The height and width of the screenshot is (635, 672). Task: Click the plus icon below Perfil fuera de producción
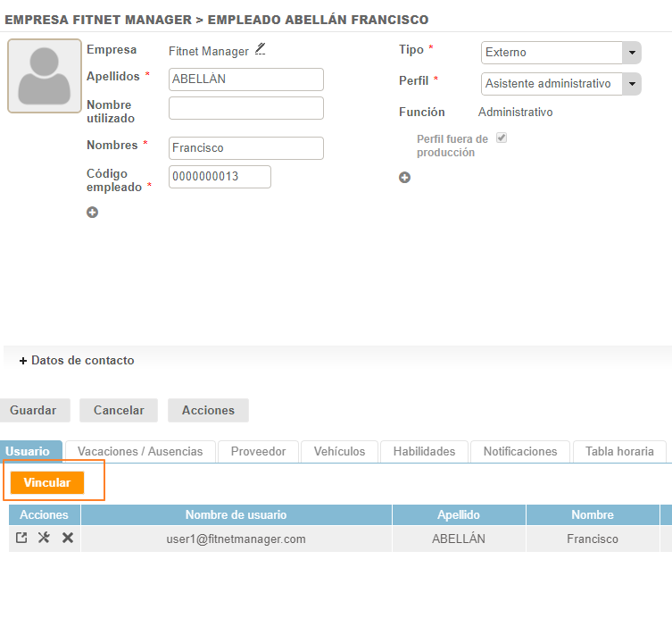point(404,178)
